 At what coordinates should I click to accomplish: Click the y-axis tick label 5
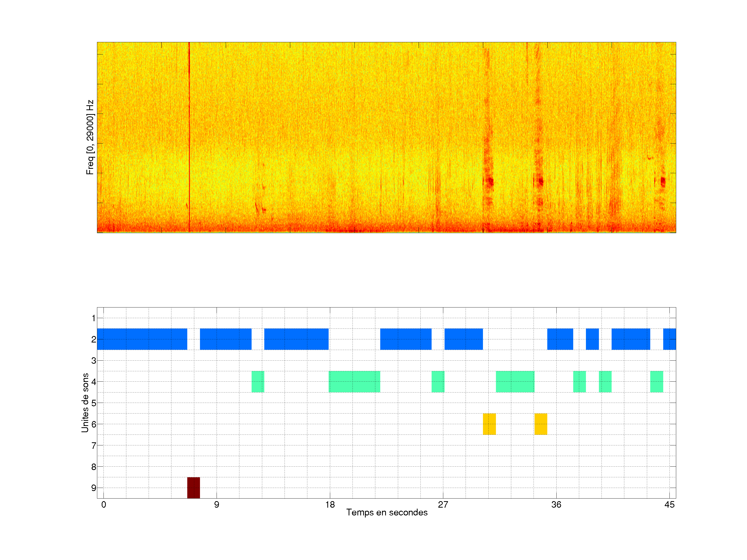(x=94, y=403)
